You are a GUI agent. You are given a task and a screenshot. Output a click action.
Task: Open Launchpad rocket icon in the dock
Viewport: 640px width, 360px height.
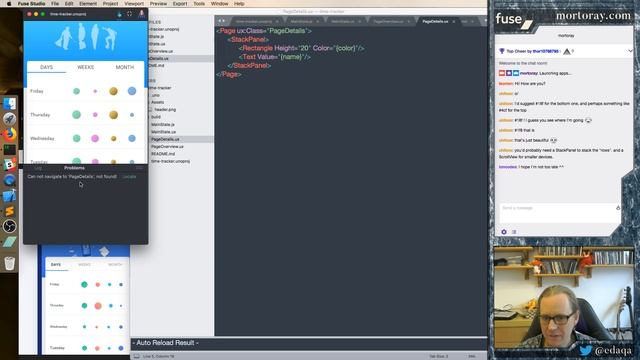click(9, 119)
